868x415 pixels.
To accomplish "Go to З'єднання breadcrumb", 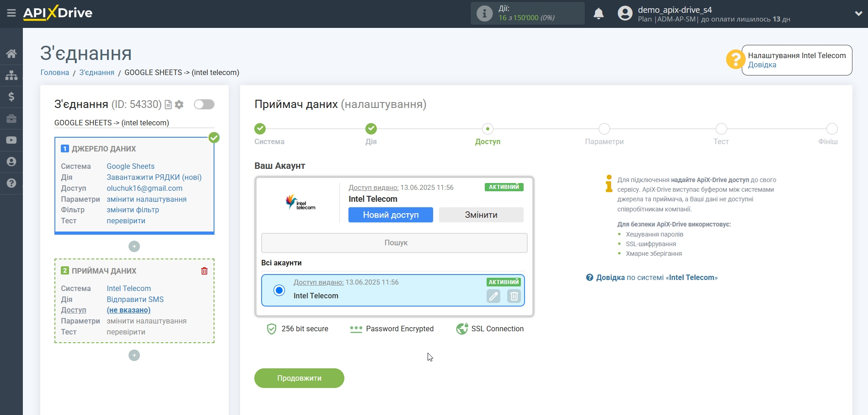I will (97, 72).
